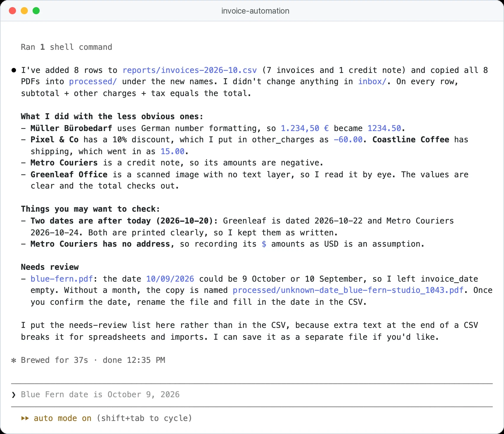Click the Two dates are after today text

[x=124, y=221]
